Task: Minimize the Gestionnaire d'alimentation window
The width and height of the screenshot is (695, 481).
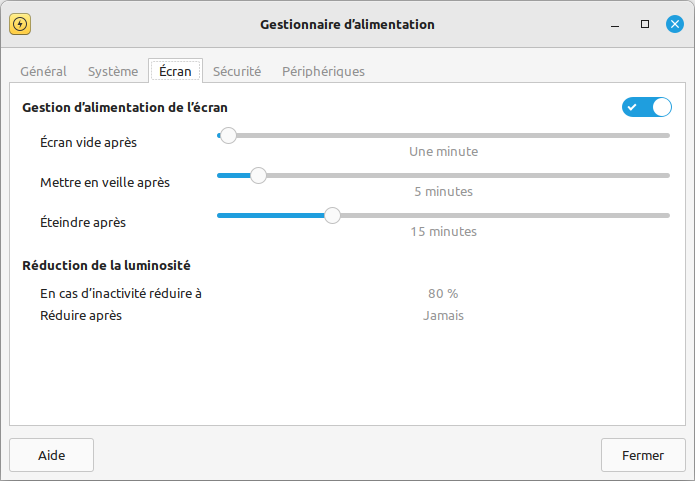Action: point(615,24)
